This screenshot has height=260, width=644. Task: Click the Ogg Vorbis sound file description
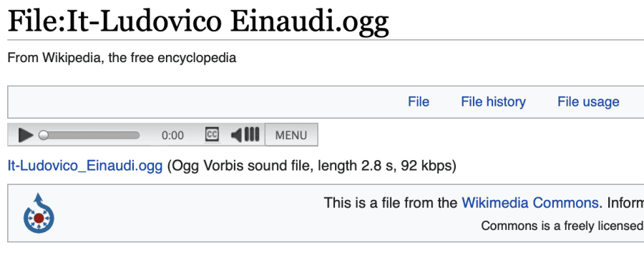point(312,166)
